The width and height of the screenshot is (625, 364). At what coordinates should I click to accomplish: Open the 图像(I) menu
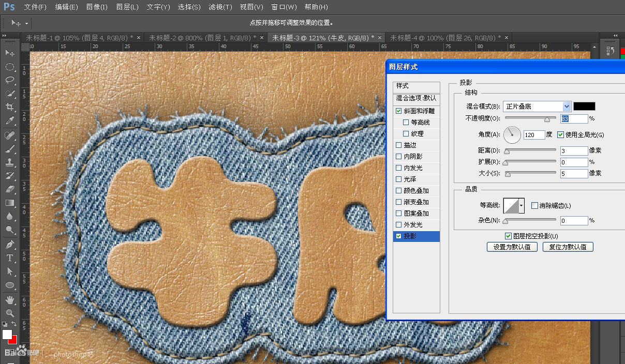click(97, 7)
